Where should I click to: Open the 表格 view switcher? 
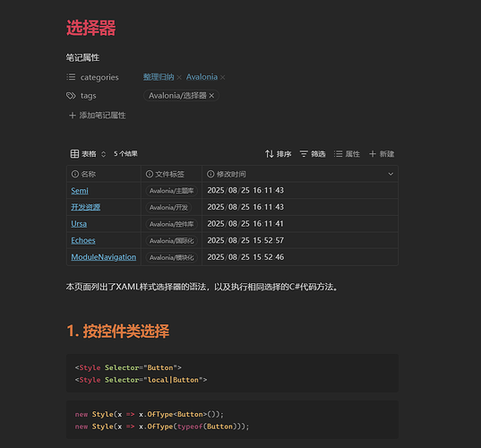coord(88,154)
